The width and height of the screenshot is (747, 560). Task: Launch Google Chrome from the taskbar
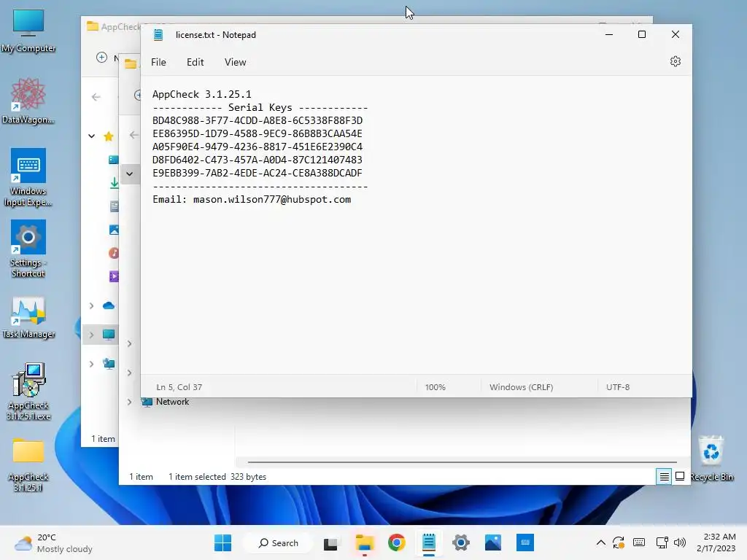pyautogui.click(x=396, y=542)
